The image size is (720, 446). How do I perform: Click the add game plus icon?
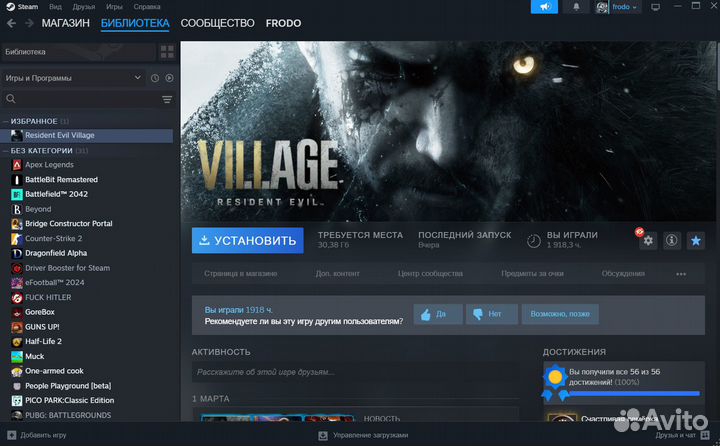(x=11, y=435)
